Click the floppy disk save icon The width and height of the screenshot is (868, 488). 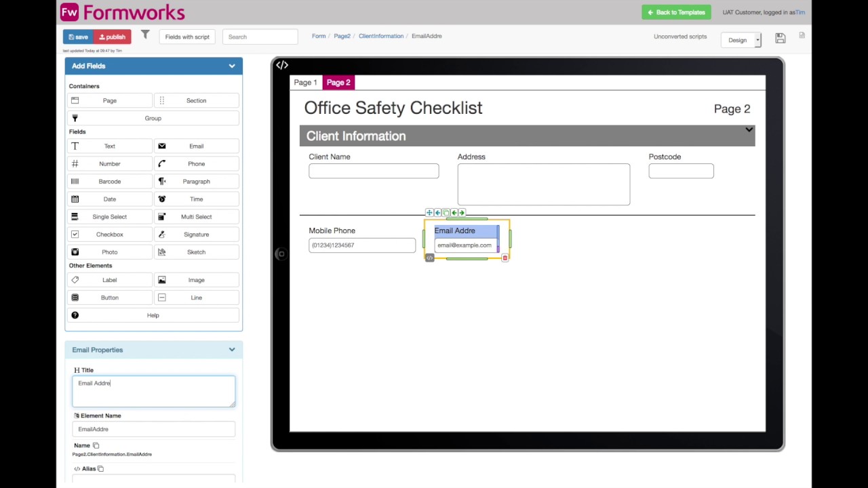(x=781, y=39)
